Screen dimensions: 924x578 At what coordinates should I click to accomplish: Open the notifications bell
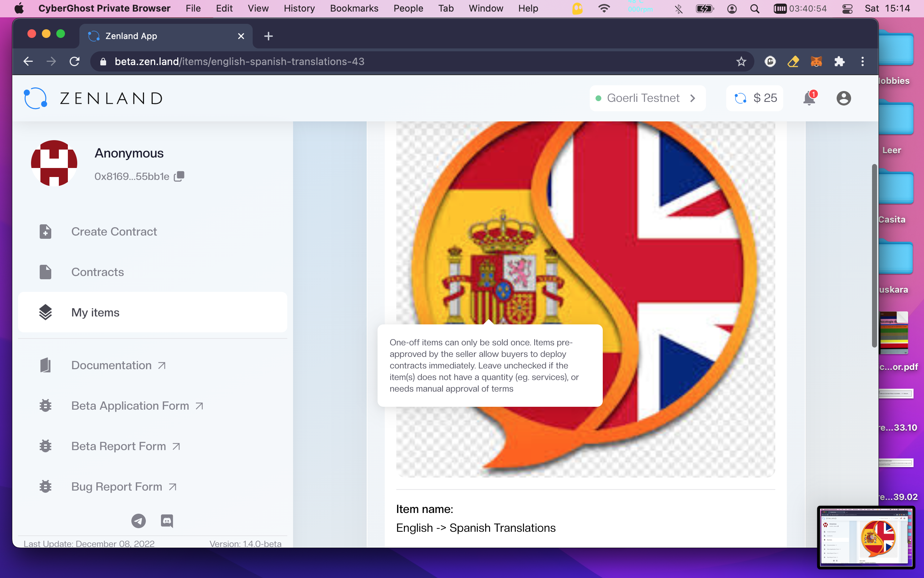[809, 98]
